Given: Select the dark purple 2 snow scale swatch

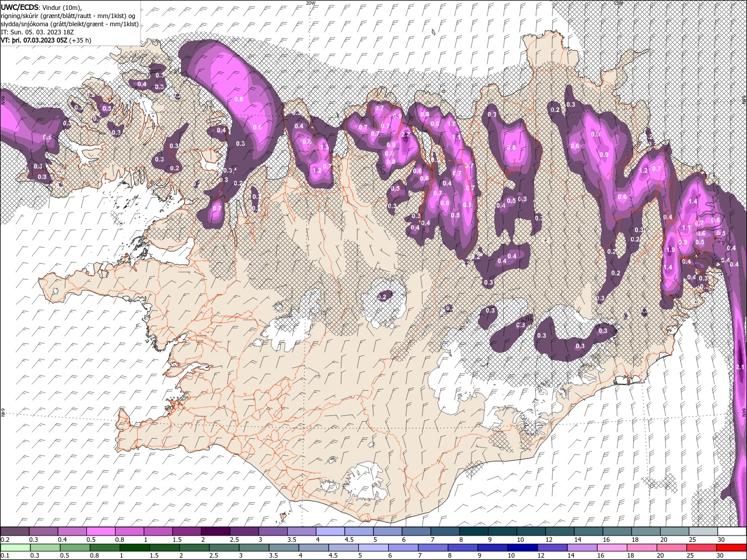Looking at the screenshot, I should tap(215, 531).
